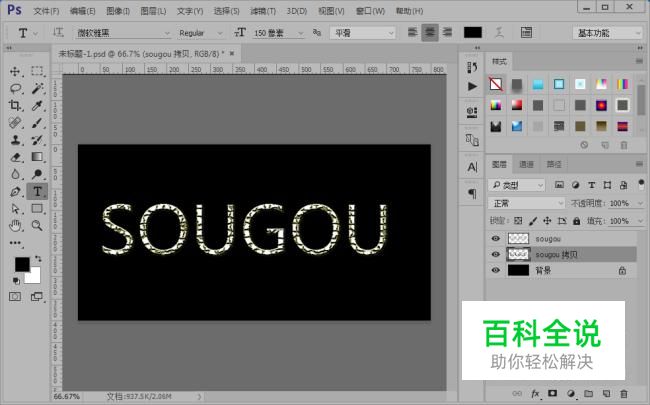The image size is (650, 405).
Task: Lock transparent pixels
Action: click(518, 221)
